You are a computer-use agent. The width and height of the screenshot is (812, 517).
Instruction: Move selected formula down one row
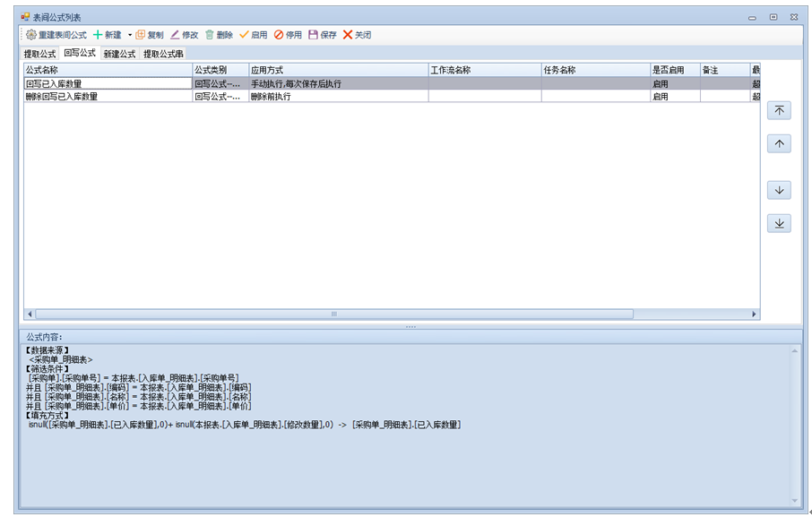[x=779, y=190]
